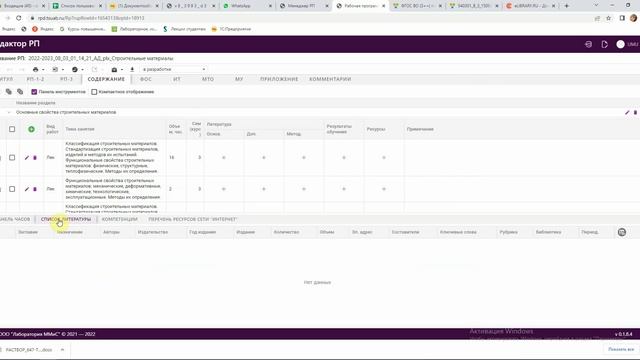The image size is (640, 360).
Task: Expand the arrow beside the round status icon
Action: coord(82,70)
